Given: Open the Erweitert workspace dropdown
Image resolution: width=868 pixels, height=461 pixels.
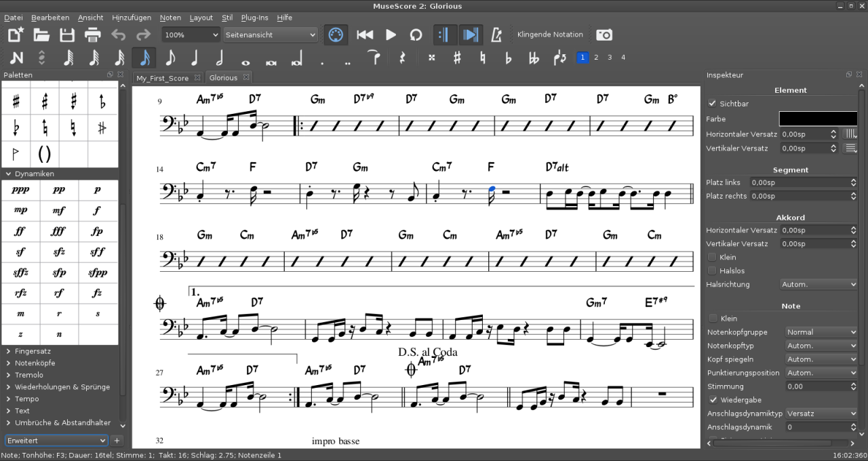Looking at the screenshot, I should (56, 441).
